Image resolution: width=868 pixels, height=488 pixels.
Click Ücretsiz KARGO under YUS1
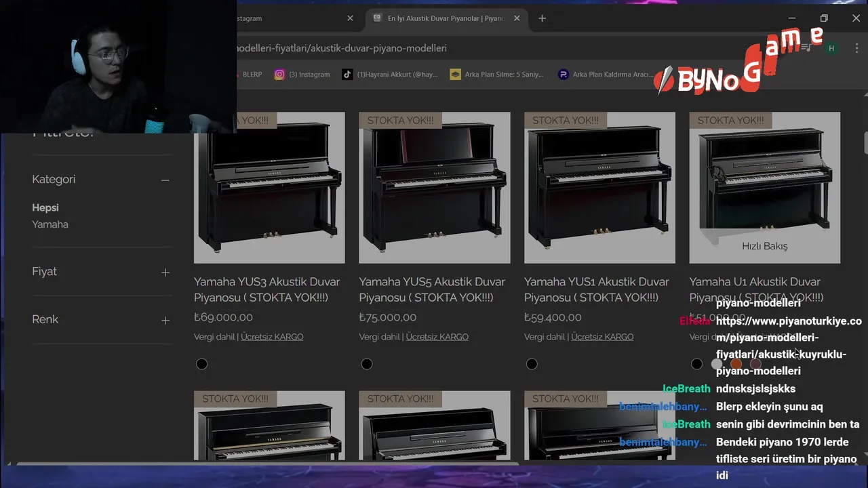[x=602, y=337]
